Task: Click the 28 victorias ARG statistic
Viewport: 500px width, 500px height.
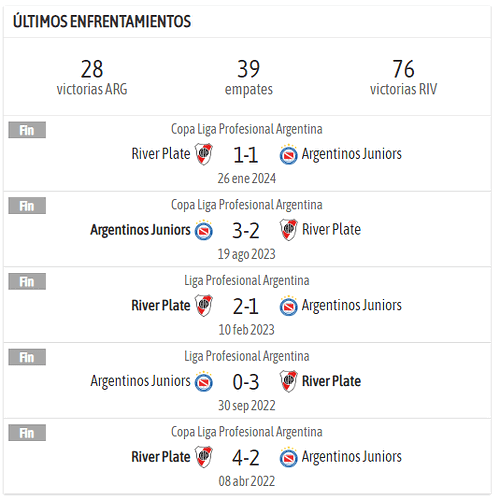Action: click(x=92, y=77)
